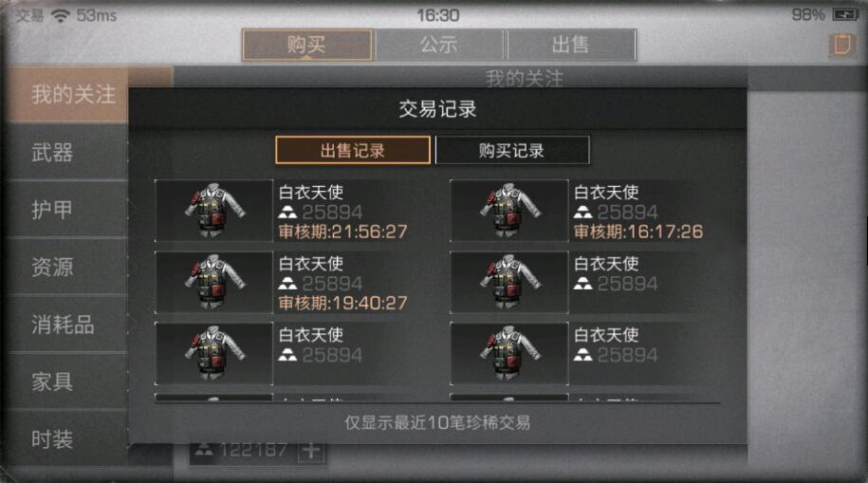Open the 公示 top tab

(x=439, y=45)
